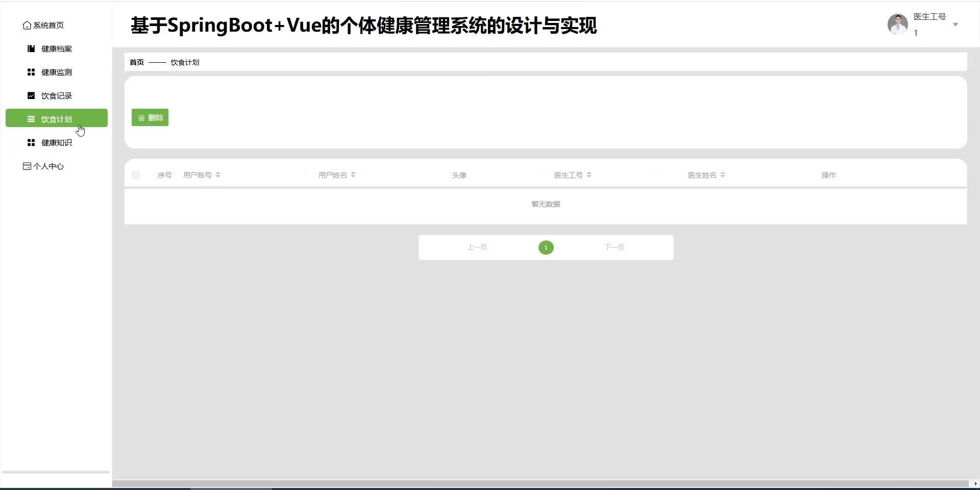Go to 健康监测 menu item
Image resolution: width=980 pixels, height=490 pixels.
point(57,72)
